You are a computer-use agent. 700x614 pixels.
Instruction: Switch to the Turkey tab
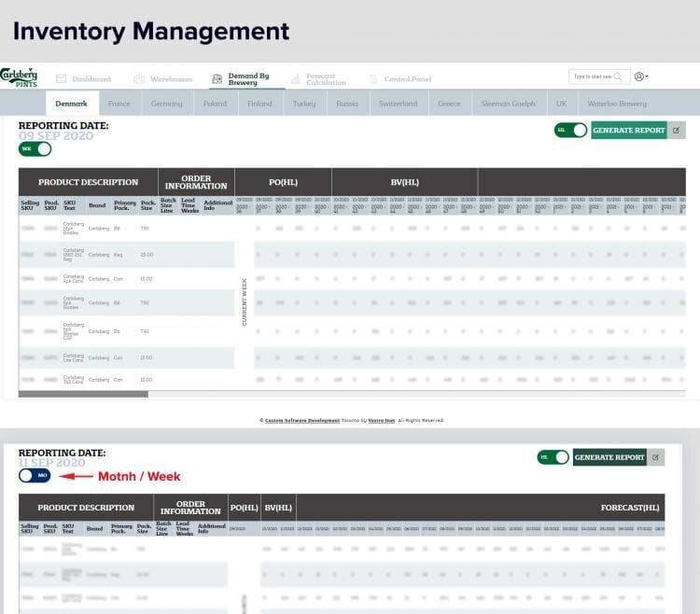pyautogui.click(x=304, y=104)
